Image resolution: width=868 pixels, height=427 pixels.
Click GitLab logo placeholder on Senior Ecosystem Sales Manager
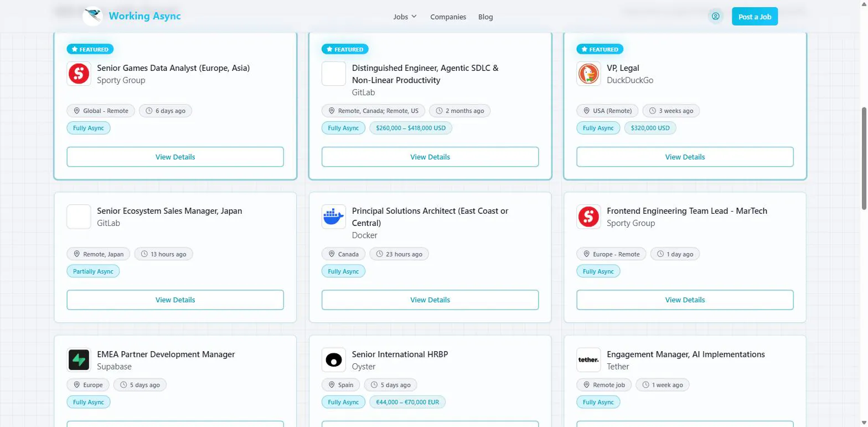click(x=79, y=217)
